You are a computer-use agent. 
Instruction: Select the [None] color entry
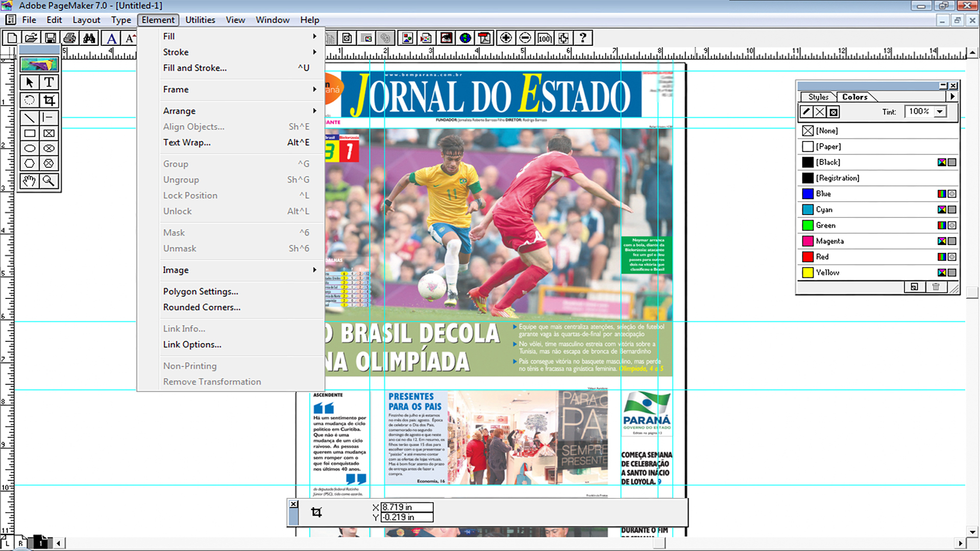click(x=877, y=131)
